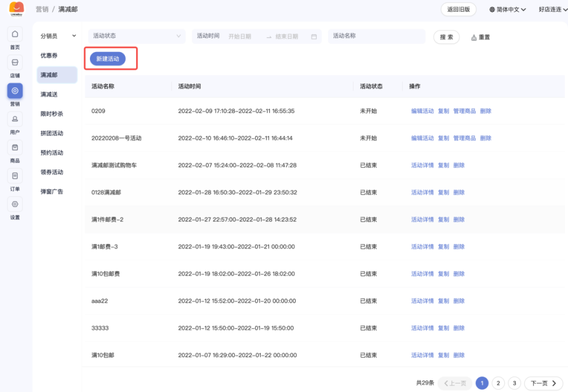This screenshot has width=568, height=392.
Task: Click the 活动状态 column header
Action: (x=371, y=87)
